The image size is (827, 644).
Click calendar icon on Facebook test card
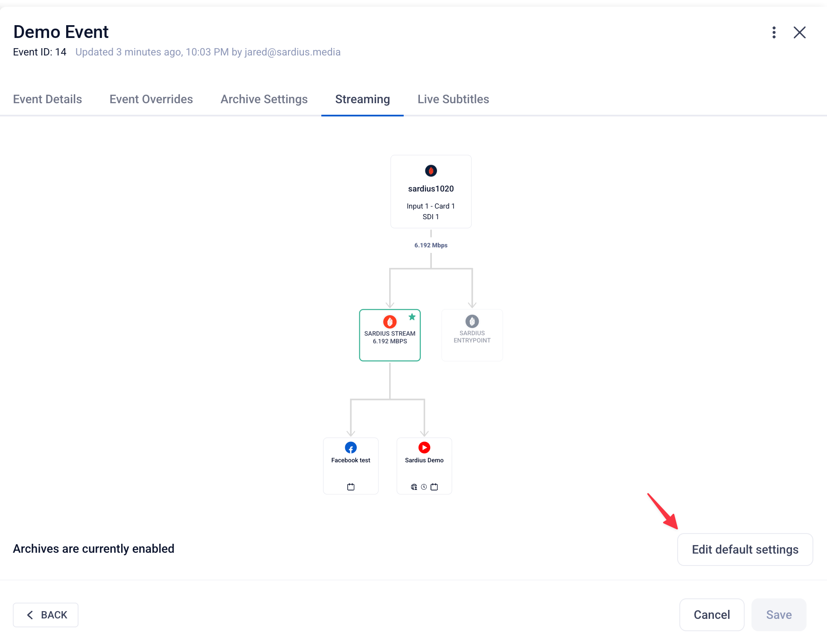pos(351,487)
